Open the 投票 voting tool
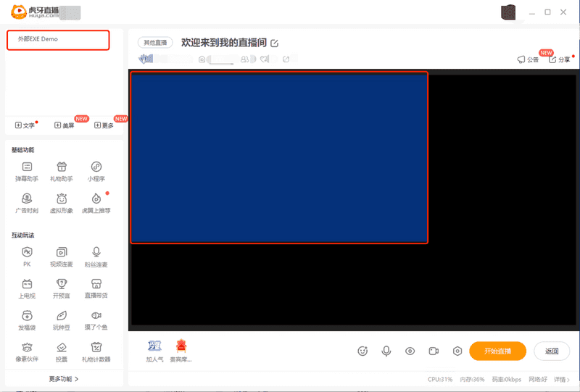Image resolution: width=580 pixels, height=392 pixels. [x=62, y=352]
